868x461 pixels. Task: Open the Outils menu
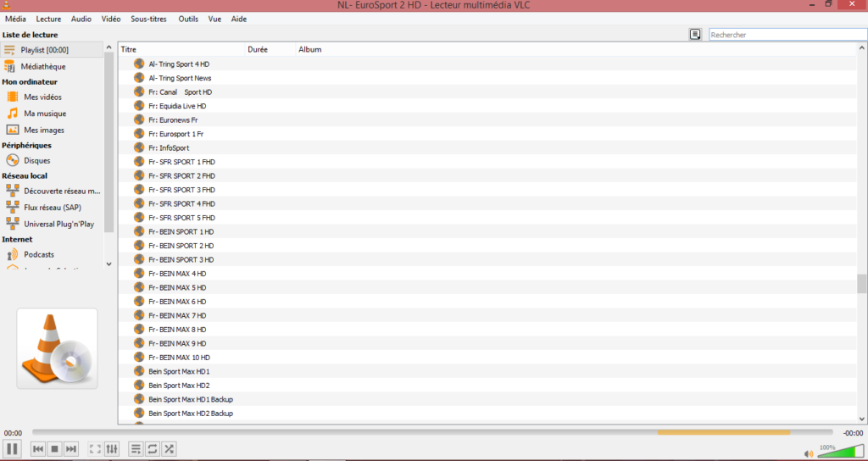(x=188, y=19)
